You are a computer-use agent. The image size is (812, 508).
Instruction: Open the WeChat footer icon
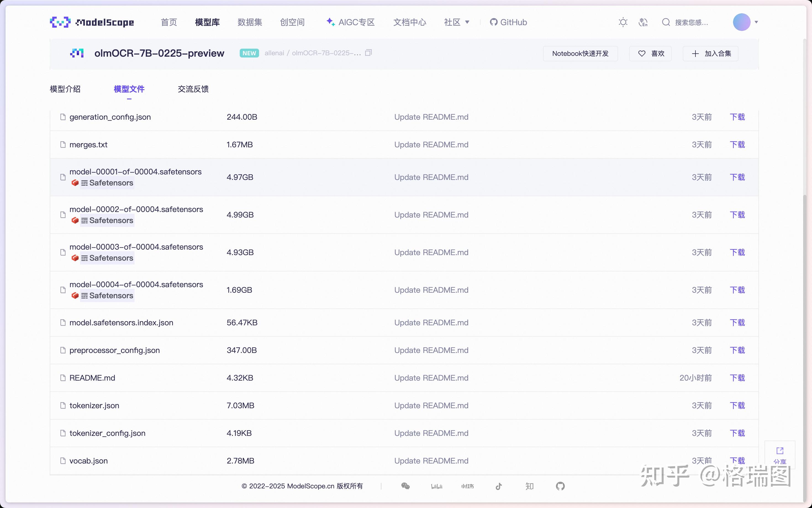405,486
